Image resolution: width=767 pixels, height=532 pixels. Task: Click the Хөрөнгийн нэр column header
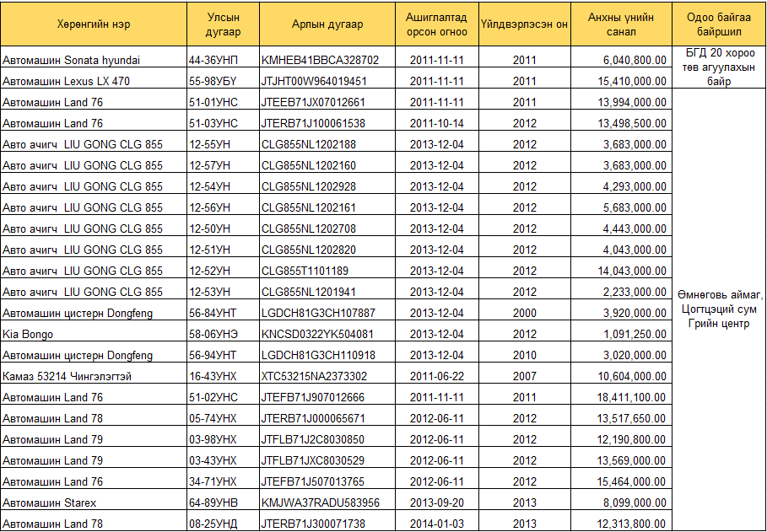(94, 24)
